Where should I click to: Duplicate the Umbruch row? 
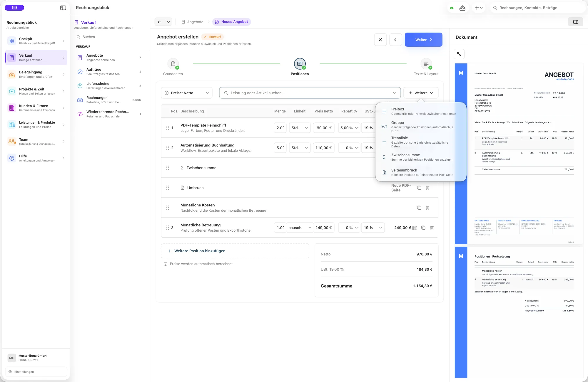click(x=419, y=188)
